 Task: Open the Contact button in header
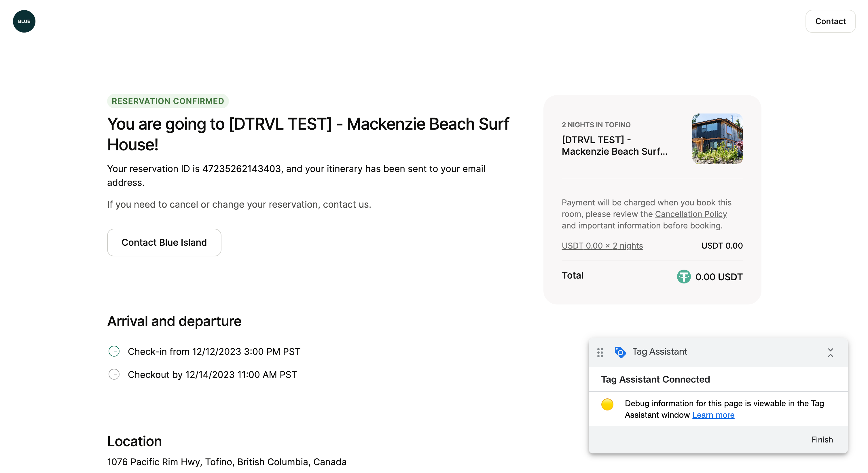(x=830, y=21)
